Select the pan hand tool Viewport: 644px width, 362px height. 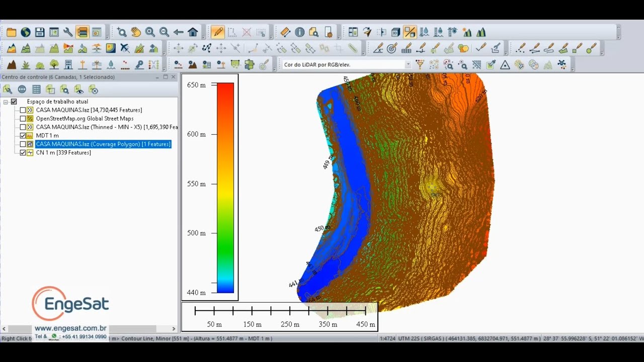point(136,32)
